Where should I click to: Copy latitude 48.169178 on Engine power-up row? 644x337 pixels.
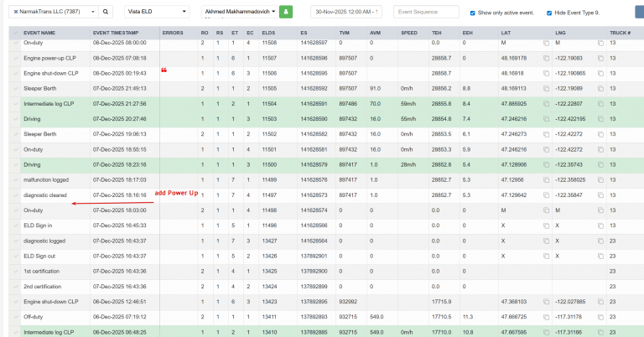[x=546, y=59]
